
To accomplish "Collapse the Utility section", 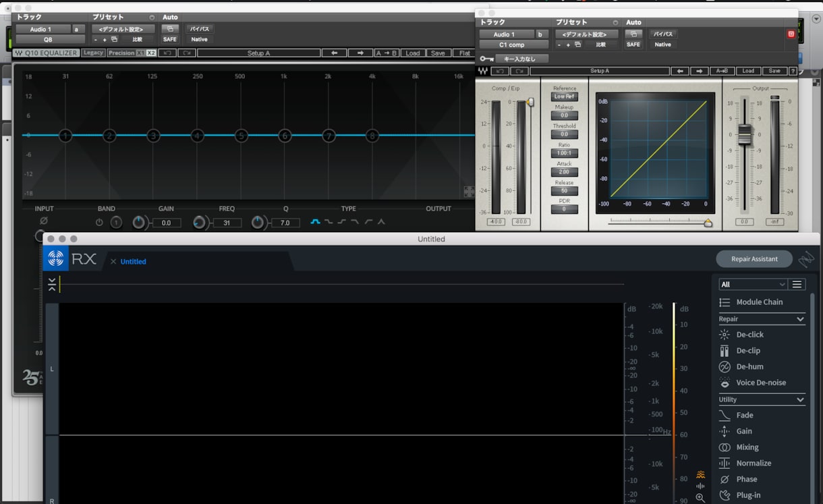I will [801, 399].
